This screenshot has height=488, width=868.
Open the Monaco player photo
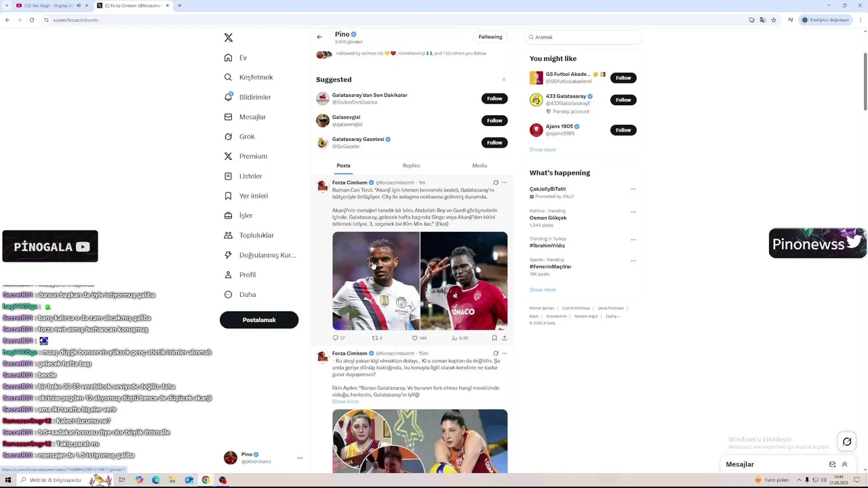[x=464, y=281]
